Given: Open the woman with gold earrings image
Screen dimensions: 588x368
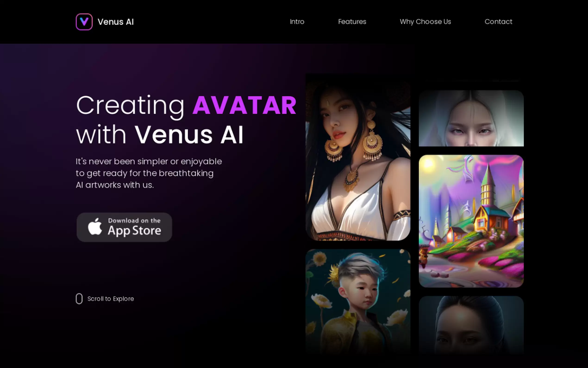Looking at the screenshot, I should click(358, 157).
